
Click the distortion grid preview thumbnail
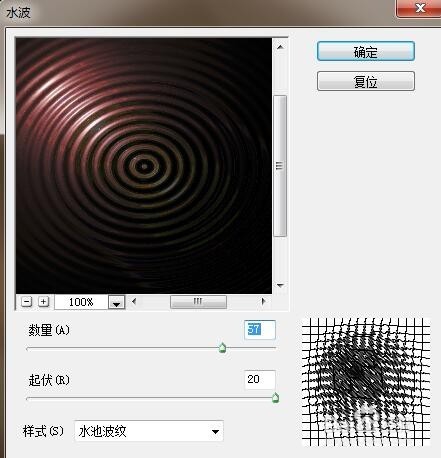click(x=366, y=382)
